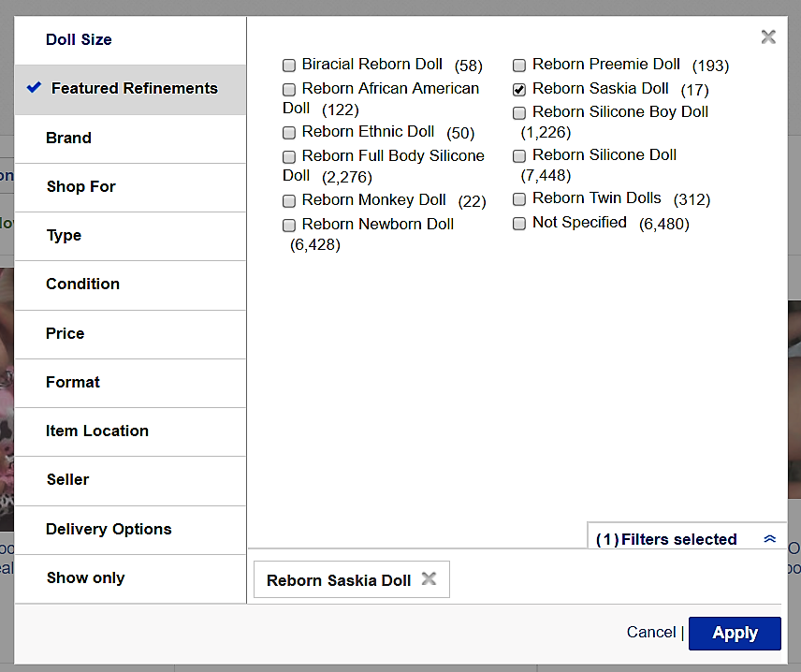Image resolution: width=801 pixels, height=672 pixels.
Task: Switch to the Brand filter category
Action: (68, 138)
